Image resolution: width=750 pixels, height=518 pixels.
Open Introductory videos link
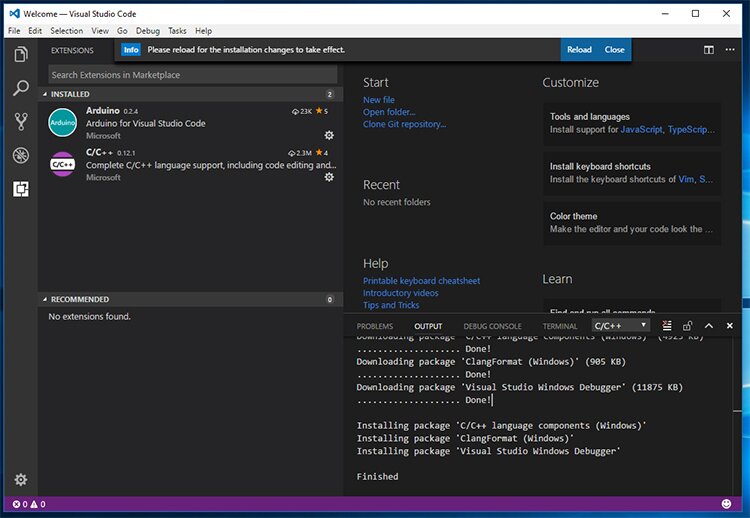(400, 293)
